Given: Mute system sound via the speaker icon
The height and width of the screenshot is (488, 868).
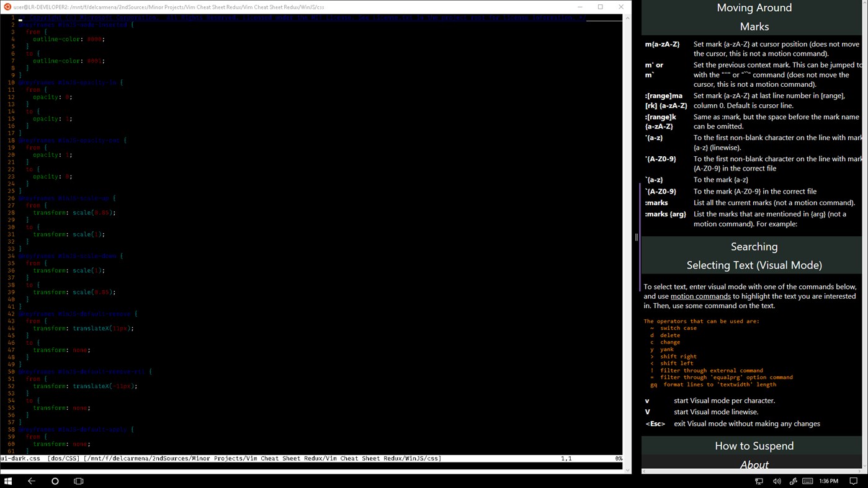Looking at the screenshot, I should (x=777, y=481).
